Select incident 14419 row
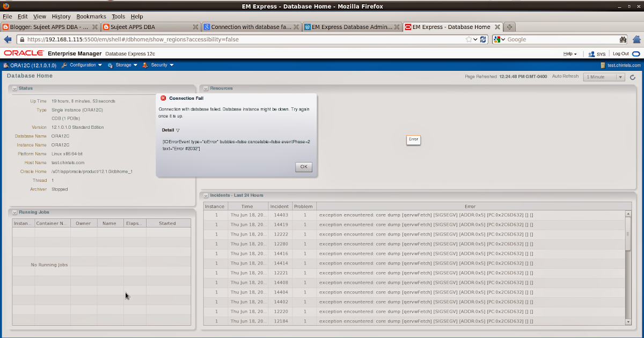This screenshot has width=644, height=338. (x=414, y=224)
